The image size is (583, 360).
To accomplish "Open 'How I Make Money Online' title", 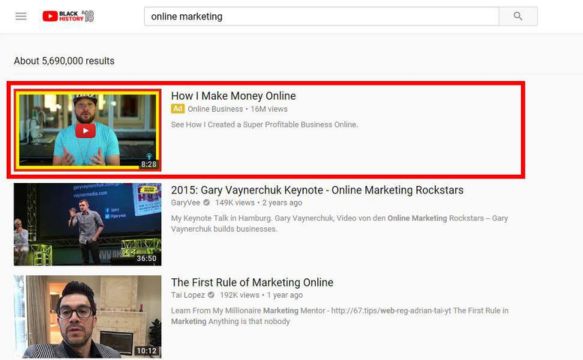I will pos(233,96).
